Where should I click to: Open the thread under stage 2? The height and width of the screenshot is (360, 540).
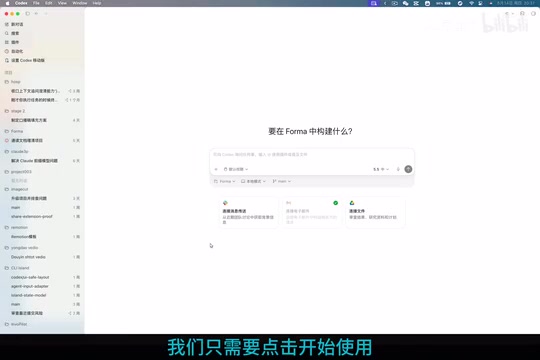(x=43, y=120)
